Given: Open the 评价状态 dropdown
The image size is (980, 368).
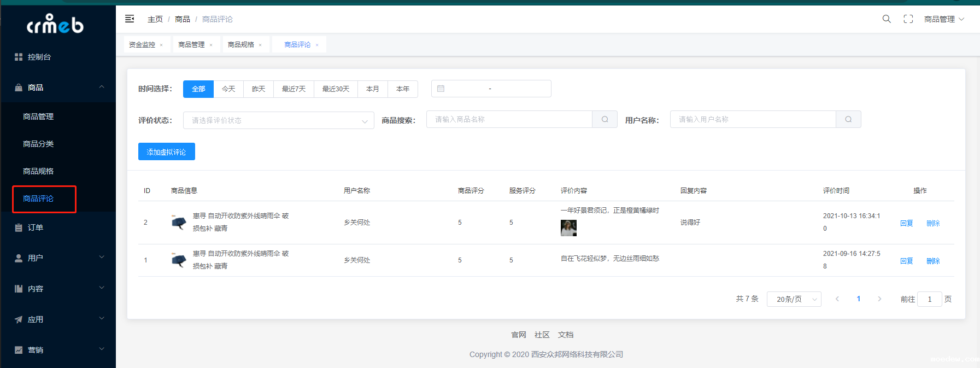Looking at the screenshot, I should 278,120.
